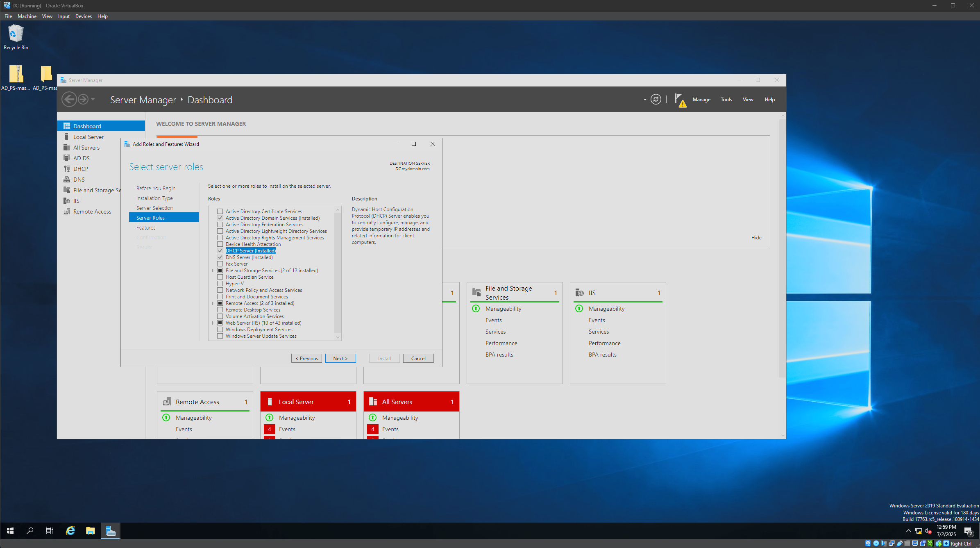
Task: Open DNS in the sidebar
Action: pos(89,180)
